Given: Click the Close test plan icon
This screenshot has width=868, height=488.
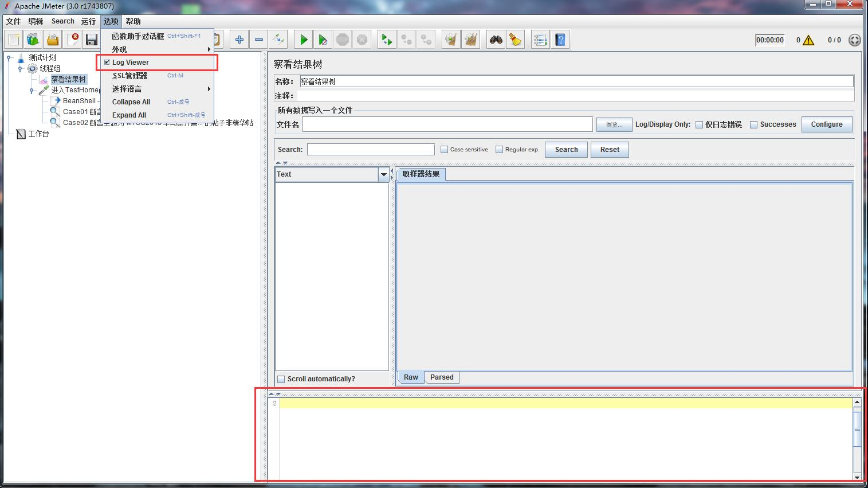Looking at the screenshot, I should point(72,40).
